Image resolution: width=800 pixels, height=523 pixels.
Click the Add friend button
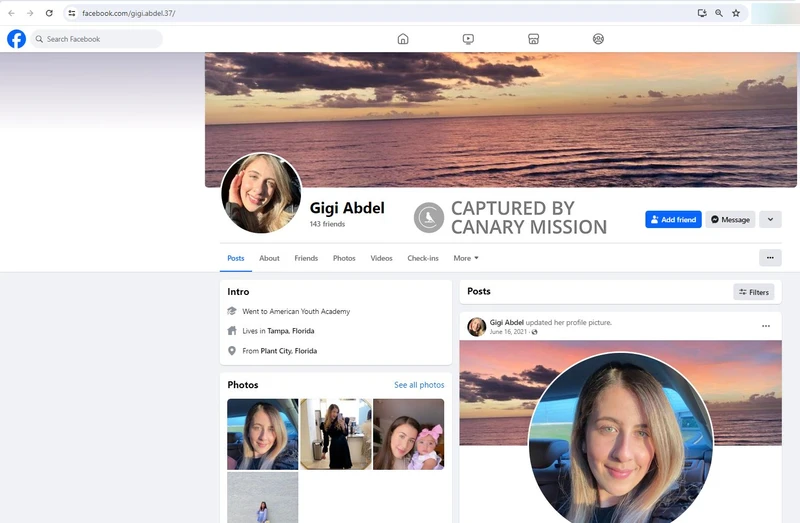click(673, 219)
